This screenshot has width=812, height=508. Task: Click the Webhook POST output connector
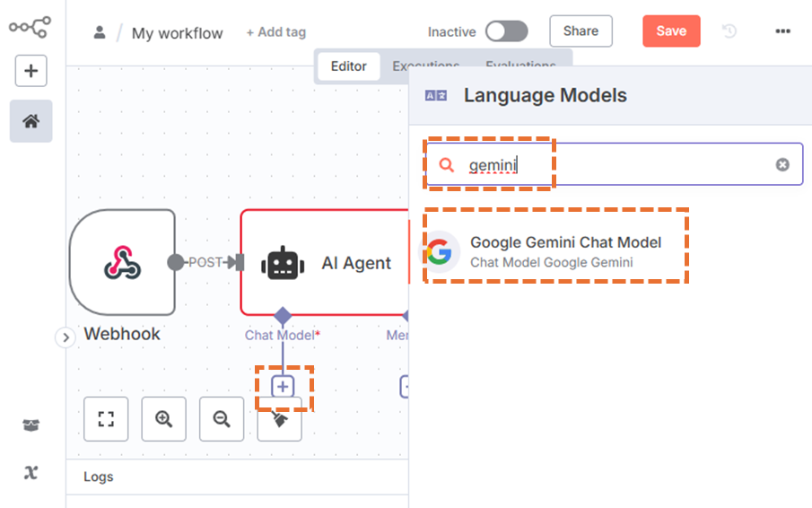176,262
